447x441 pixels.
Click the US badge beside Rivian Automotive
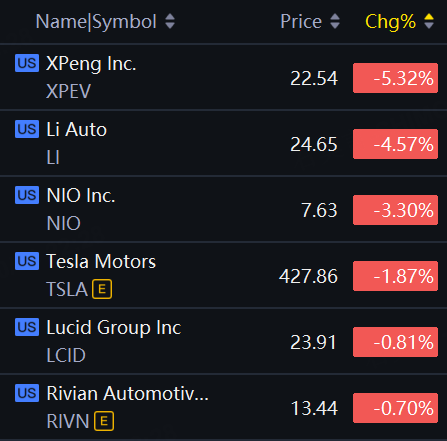[x=27, y=393]
